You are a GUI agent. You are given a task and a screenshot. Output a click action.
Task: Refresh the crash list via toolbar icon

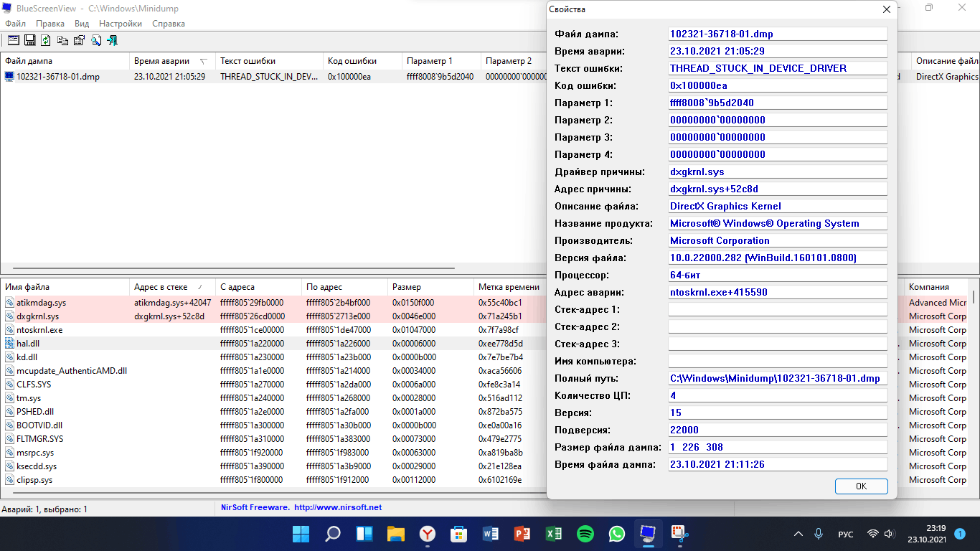[46, 40]
